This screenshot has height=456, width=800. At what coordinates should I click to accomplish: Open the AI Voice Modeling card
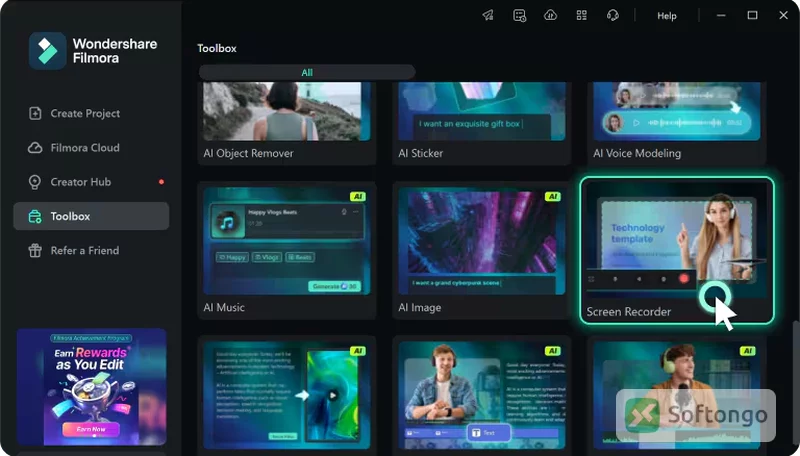[677, 123]
